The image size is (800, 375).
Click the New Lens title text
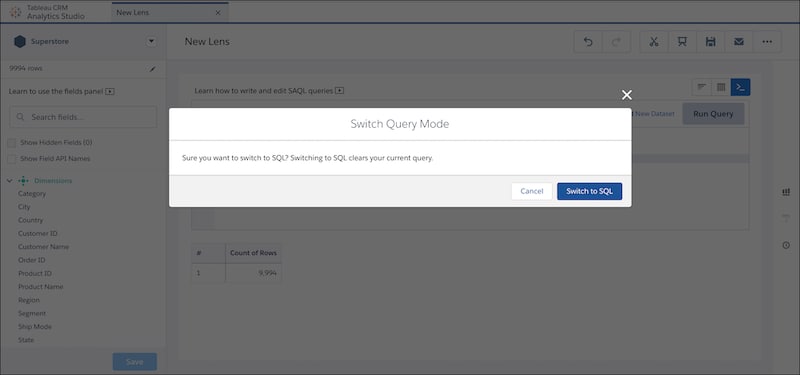[207, 42]
